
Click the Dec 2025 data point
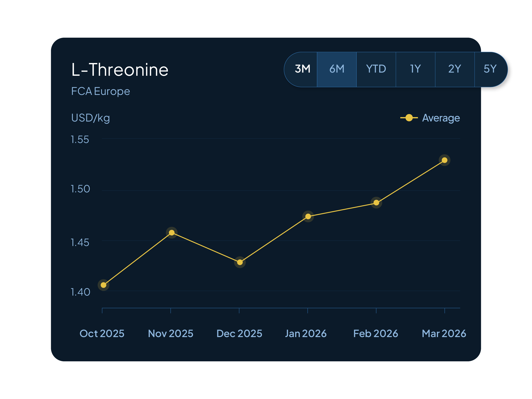click(x=240, y=262)
